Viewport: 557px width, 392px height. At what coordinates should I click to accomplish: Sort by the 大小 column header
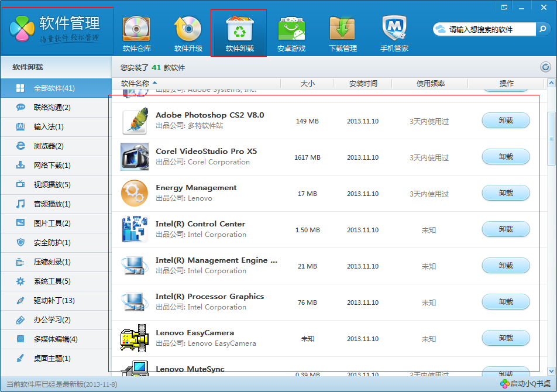tap(308, 83)
